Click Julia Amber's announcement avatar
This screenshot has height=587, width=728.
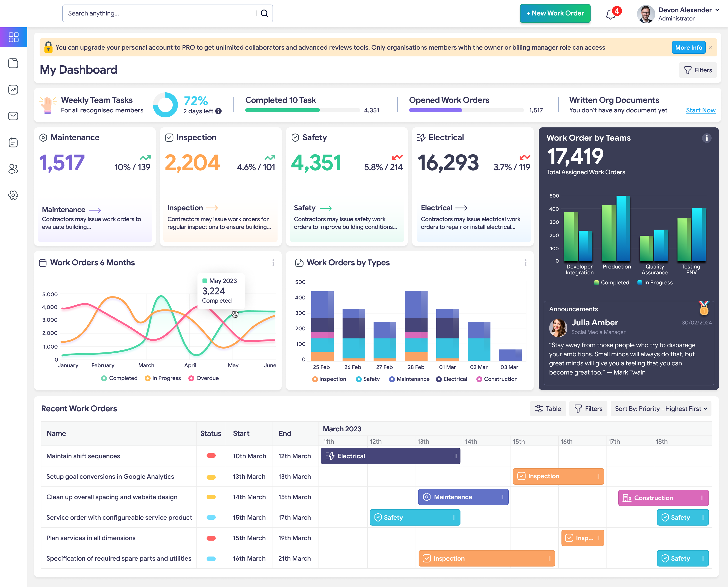(x=558, y=328)
